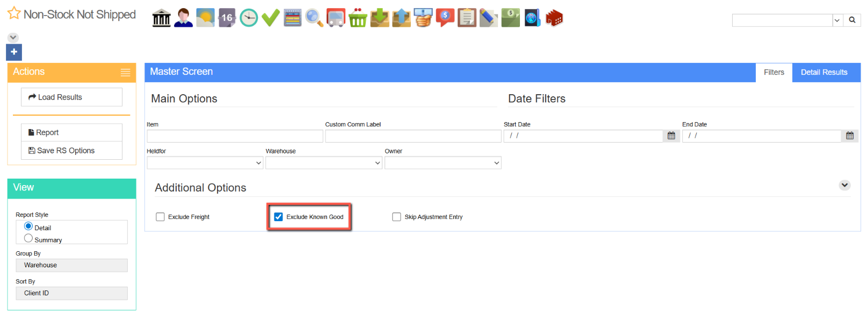Select the Detail report style radio
This screenshot has height=319, width=868.
pos(28,226)
